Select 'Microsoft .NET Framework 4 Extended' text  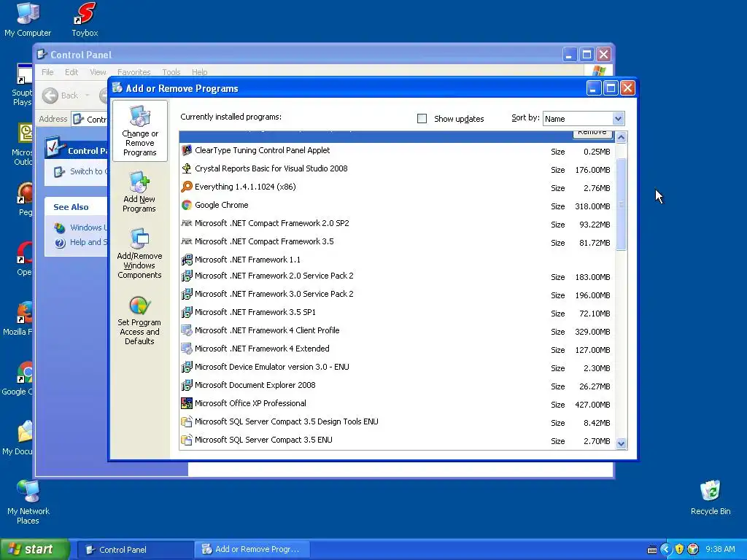tap(262, 349)
